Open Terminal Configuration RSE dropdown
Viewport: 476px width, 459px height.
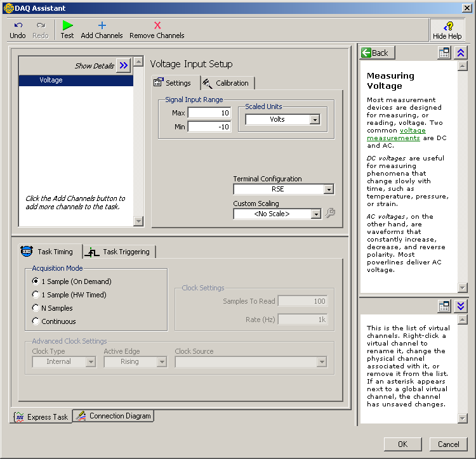tap(329, 189)
